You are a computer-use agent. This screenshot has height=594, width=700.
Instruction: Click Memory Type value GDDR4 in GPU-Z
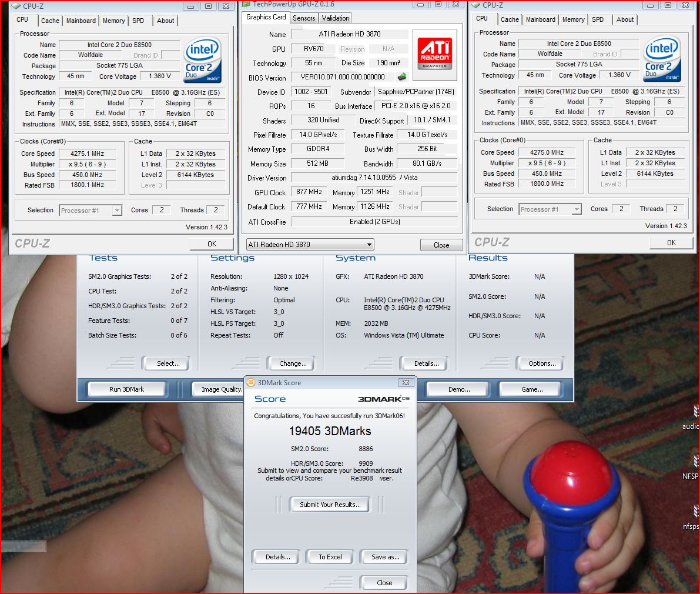pos(317,149)
